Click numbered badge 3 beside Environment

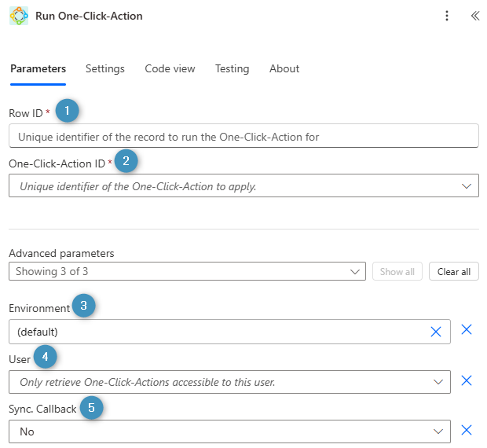(x=83, y=306)
